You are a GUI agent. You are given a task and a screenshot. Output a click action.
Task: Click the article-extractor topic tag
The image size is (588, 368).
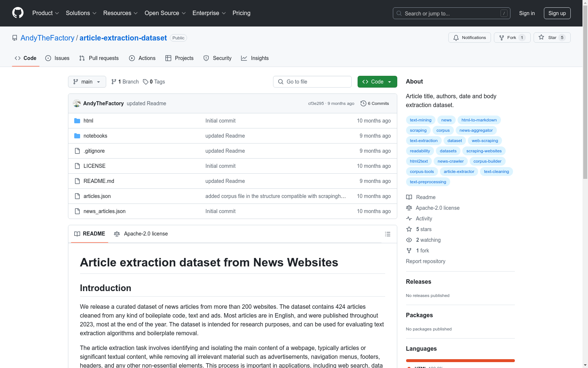pyautogui.click(x=459, y=171)
